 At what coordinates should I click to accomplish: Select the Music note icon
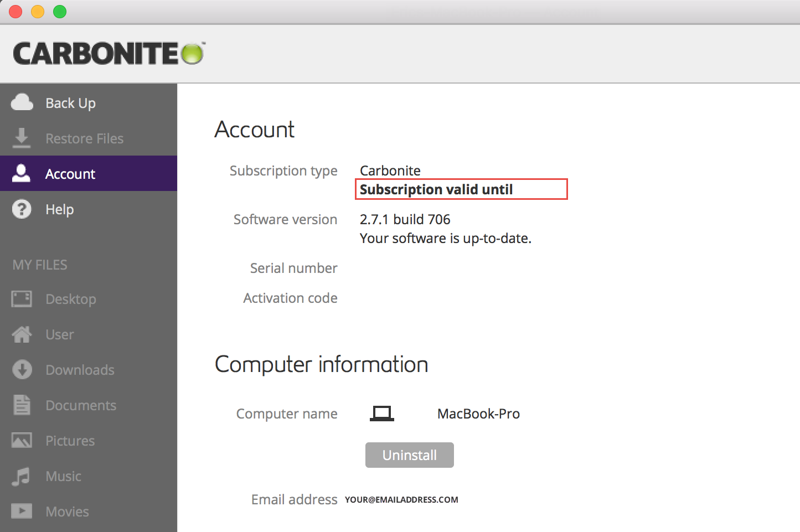(22, 476)
